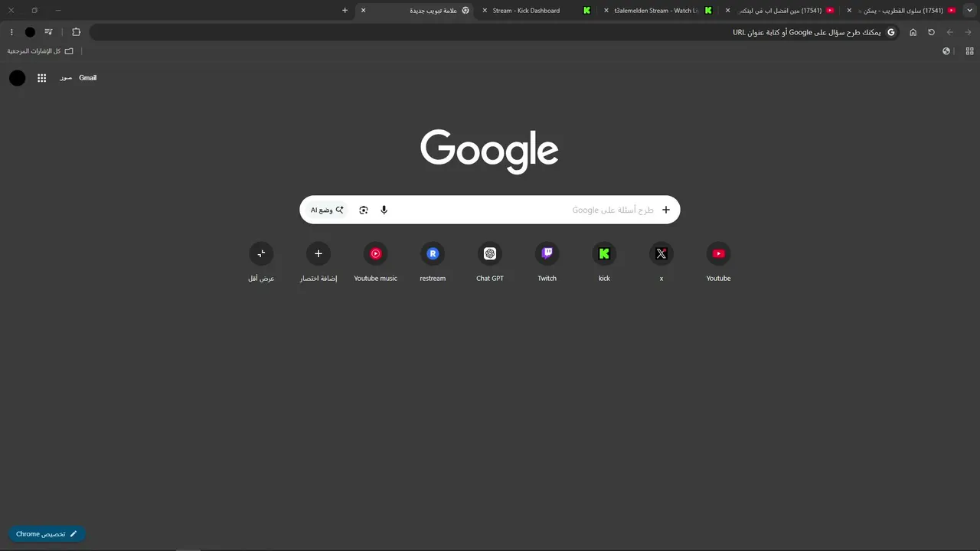Viewport: 980px width, 551px height.
Task: Open the Google account avatar on the page
Action: (18, 78)
